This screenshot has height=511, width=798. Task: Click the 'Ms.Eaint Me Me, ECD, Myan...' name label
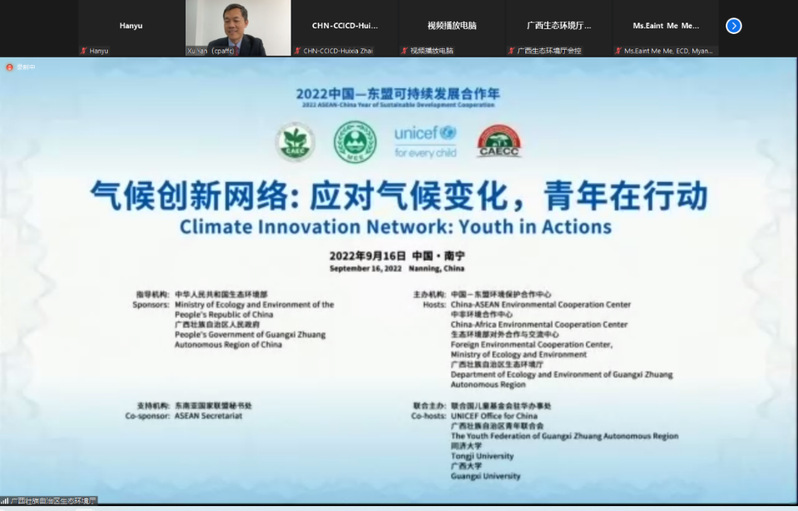668,51
